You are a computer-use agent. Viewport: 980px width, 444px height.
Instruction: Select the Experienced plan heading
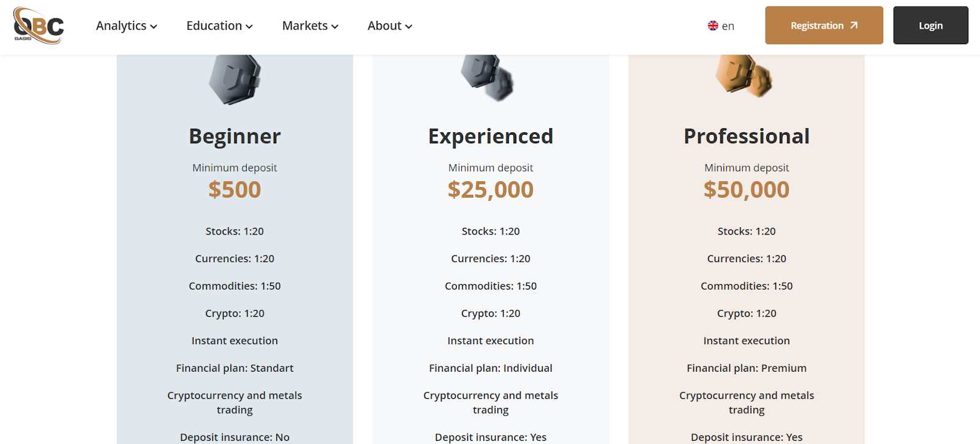(x=491, y=136)
